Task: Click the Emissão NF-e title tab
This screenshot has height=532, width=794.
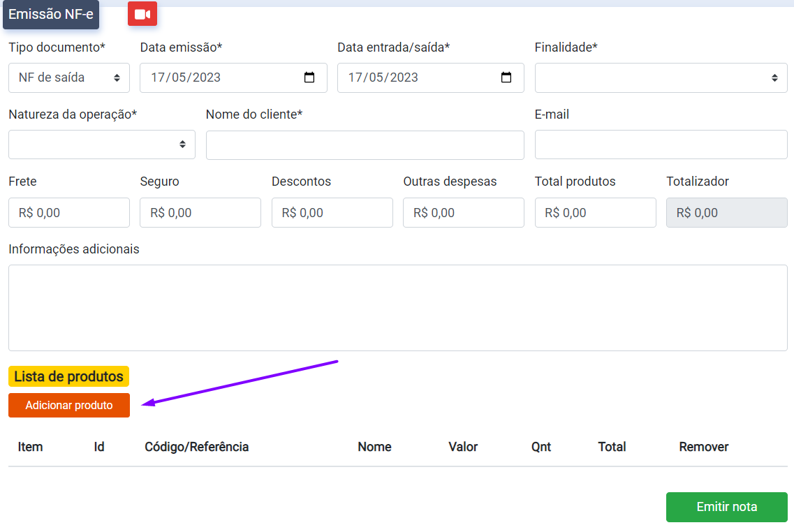Action: tap(51, 15)
